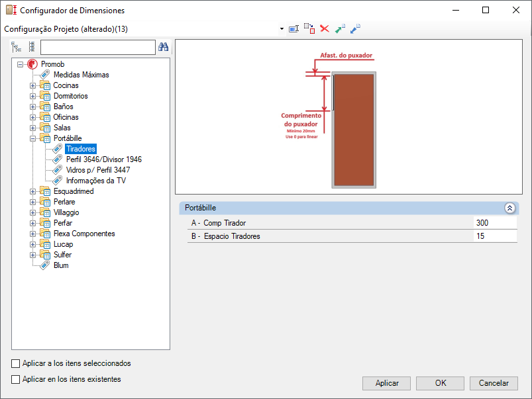The height and width of the screenshot is (399, 532).
Task: Expand the Salas tree node
Action: pyautogui.click(x=32, y=128)
